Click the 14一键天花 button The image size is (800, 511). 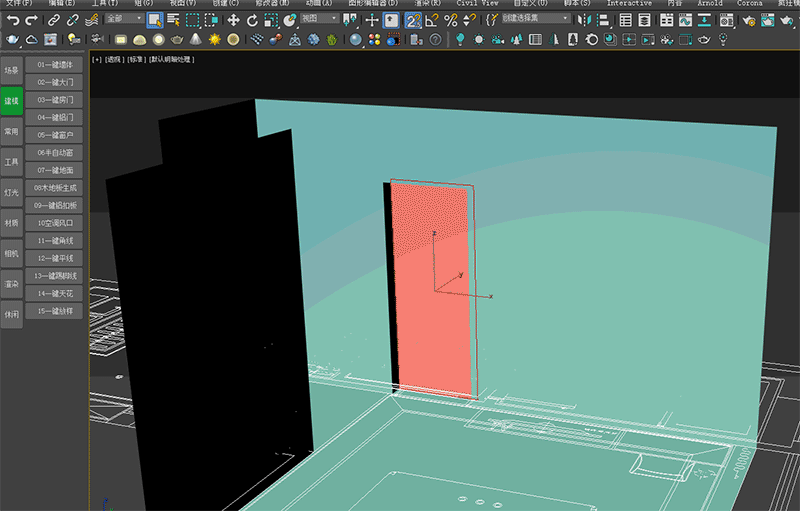55,293
